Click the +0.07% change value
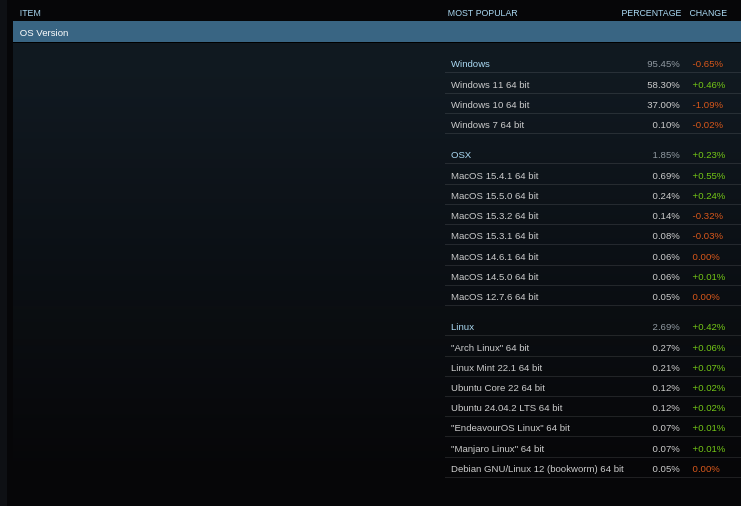 708,368
